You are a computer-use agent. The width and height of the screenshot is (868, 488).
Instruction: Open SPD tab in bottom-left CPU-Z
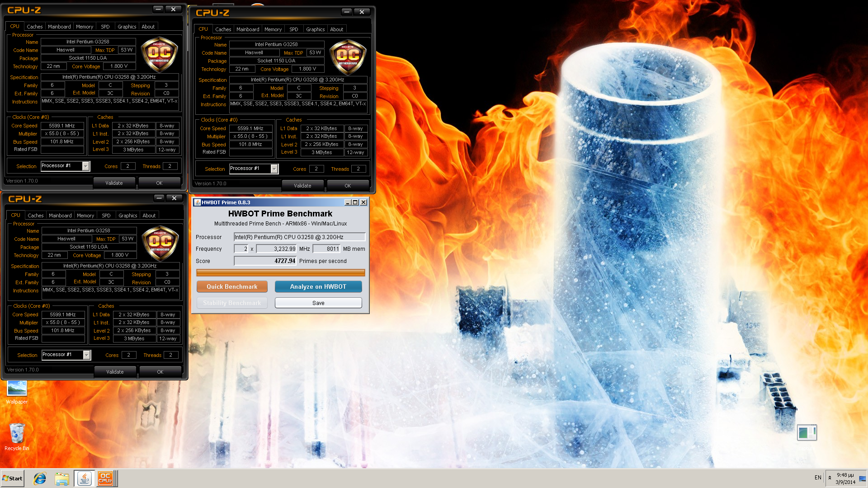[x=106, y=216]
